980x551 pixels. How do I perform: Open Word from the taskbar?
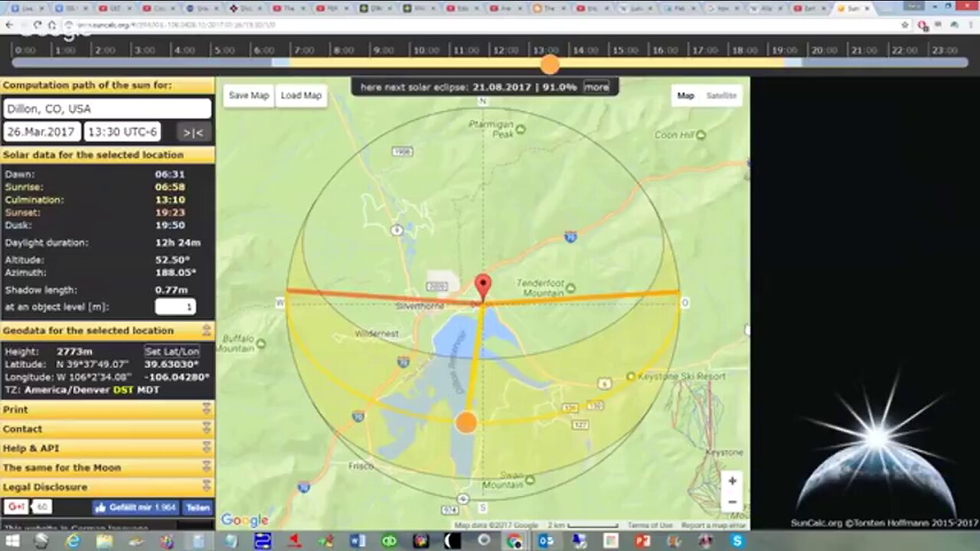click(357, 541)
